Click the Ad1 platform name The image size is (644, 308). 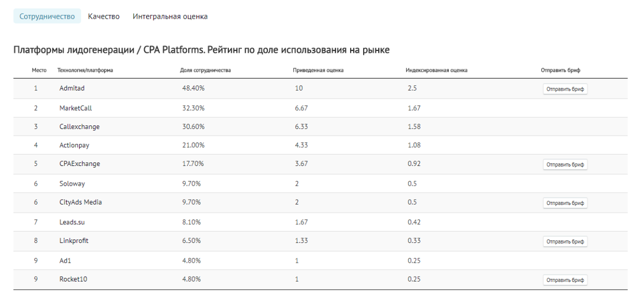point(65,261)
